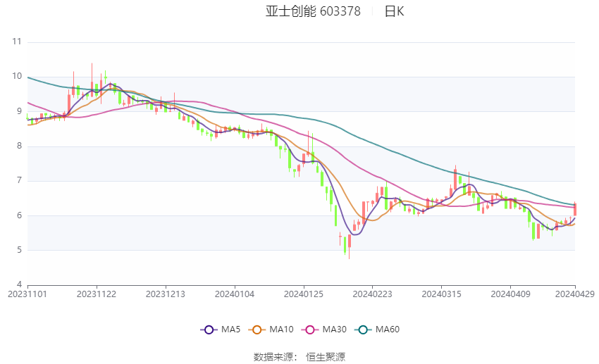Click the 20240409 date axis label
Image resolution: width=599 pixels, height=364 pixels.
click(x=511, y=294)
